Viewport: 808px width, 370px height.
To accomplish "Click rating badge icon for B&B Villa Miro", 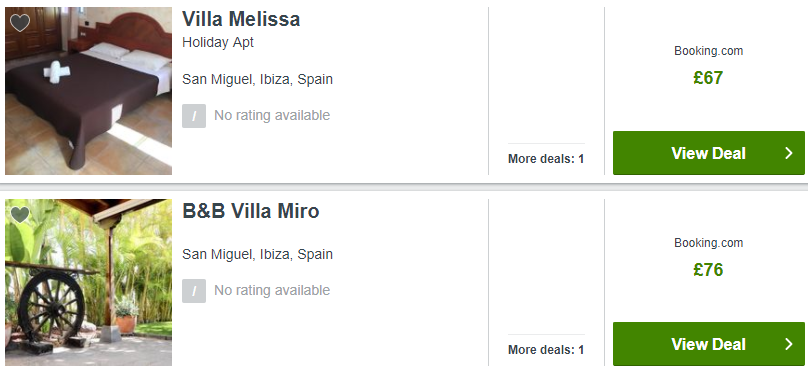I will [x=194, y=291].
